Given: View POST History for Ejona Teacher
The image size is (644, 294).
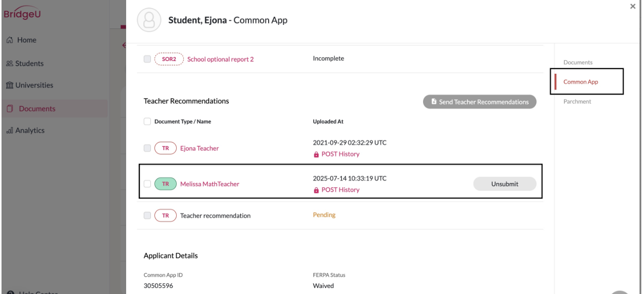Looking at the screenshot, I should (x=341, y=155).
